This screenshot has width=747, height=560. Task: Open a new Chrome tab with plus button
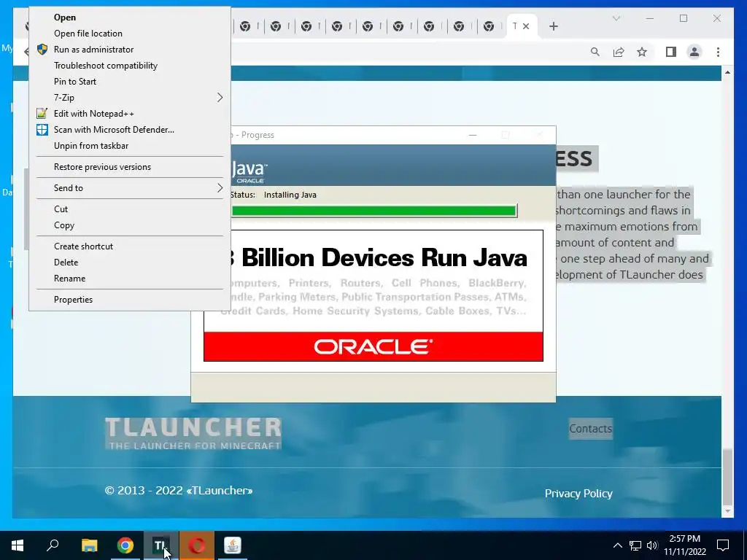click(553, 26)
